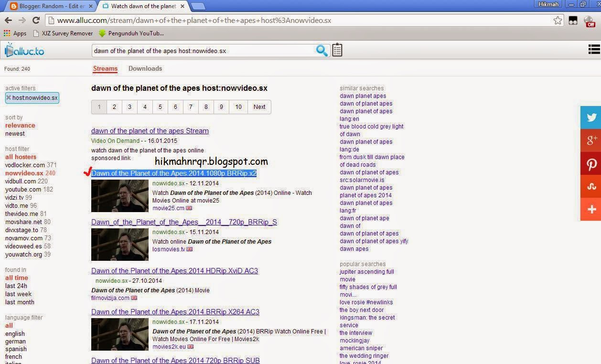Bookmark page with the star icon
This screenshot has height=364, width=601.
pos(558,21)
